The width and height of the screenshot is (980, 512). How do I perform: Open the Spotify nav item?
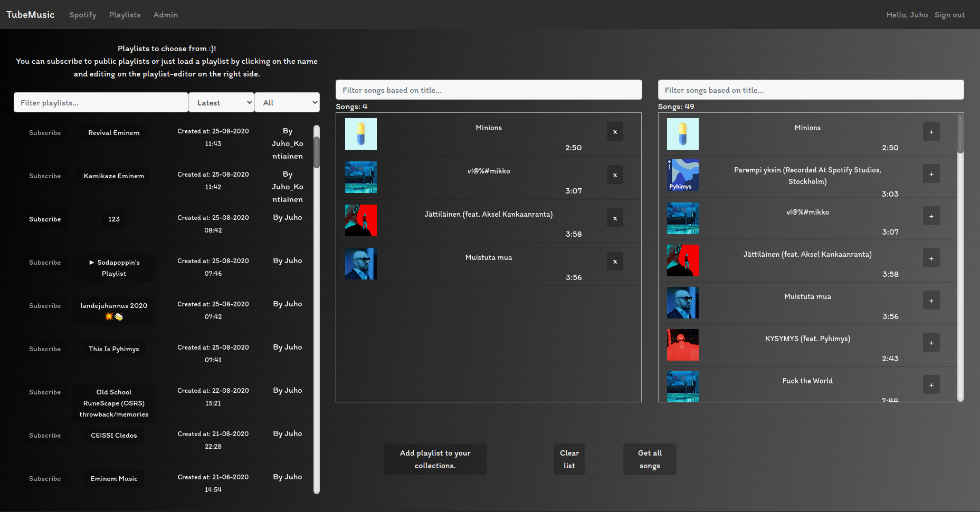(83, 15)
